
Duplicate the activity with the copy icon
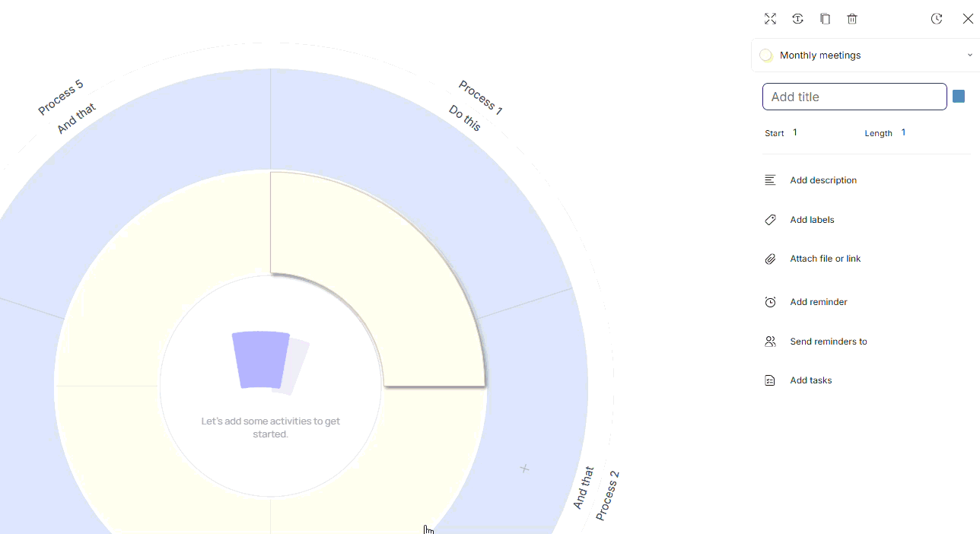tap(825, 19)
